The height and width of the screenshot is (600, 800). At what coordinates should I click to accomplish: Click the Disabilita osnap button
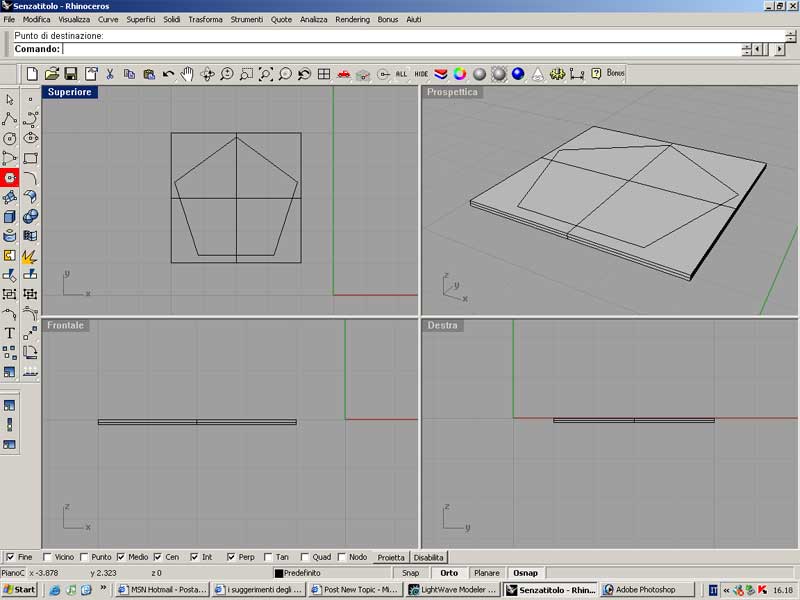coord(429,557)
